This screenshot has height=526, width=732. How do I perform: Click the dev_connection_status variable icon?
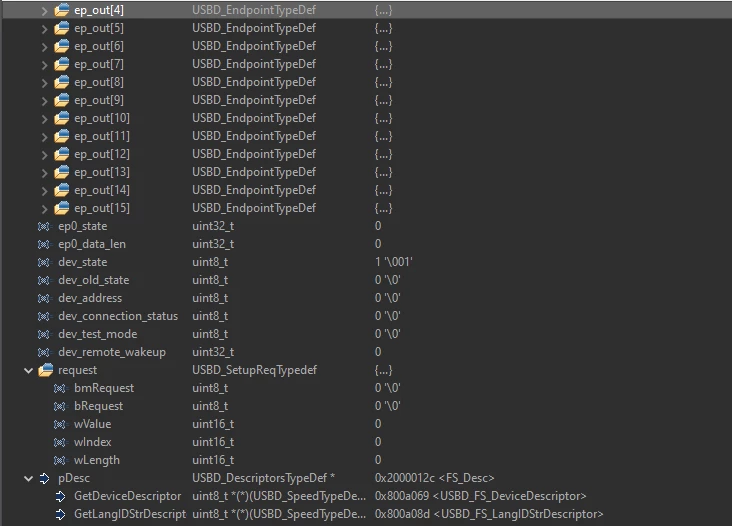click(44, 316)
